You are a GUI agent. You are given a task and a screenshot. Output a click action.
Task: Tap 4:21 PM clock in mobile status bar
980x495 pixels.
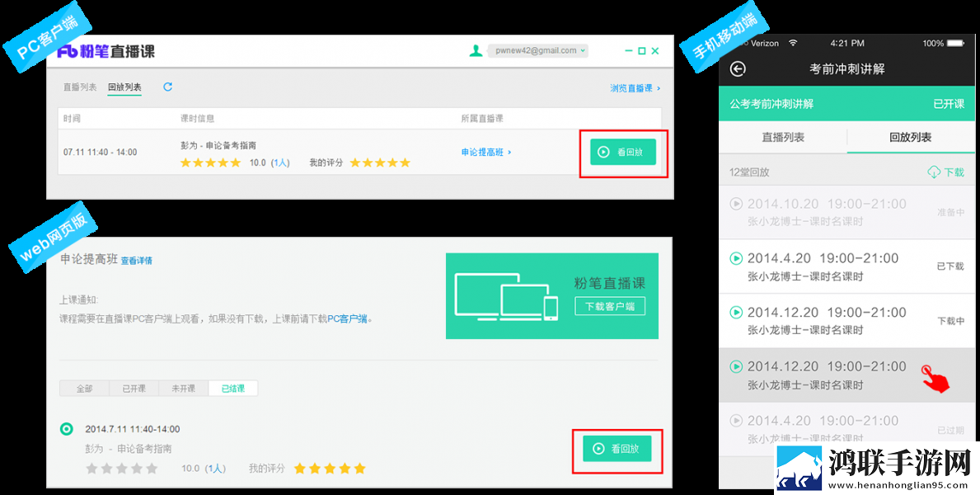click(846, 43)
